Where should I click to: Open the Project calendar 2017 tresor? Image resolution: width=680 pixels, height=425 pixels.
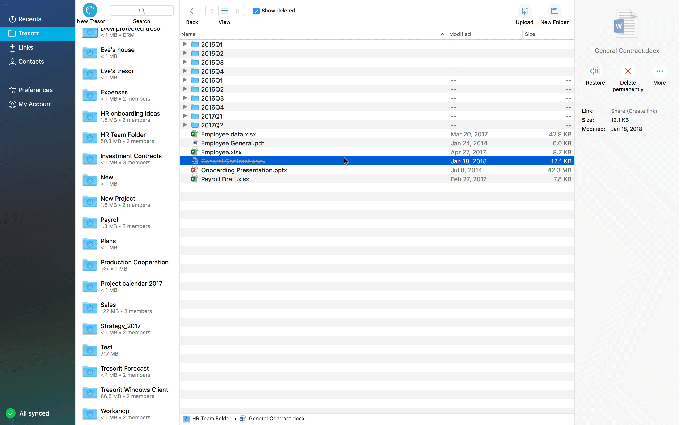coord(128,286)
